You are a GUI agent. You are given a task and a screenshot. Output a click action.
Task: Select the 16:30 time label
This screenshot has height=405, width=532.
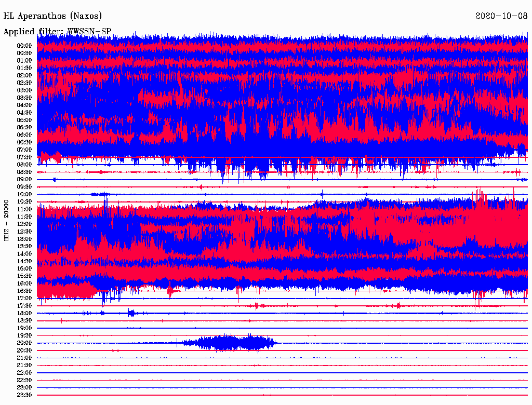coord(24,291)
